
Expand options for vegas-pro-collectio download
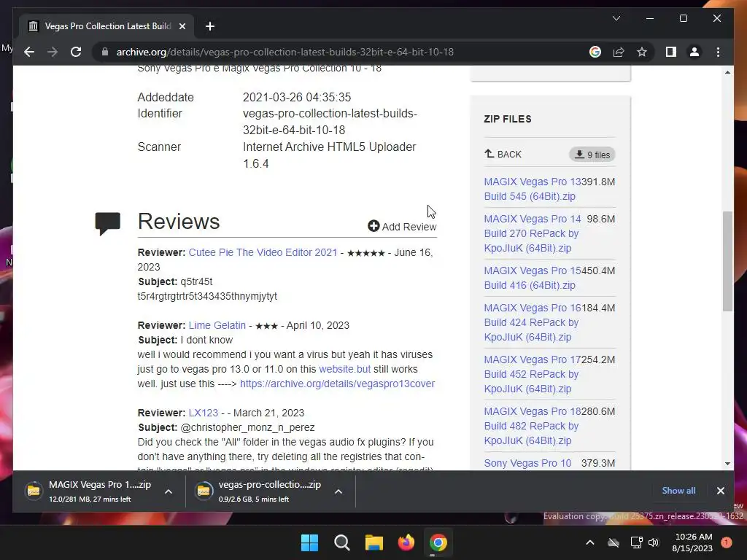(338, 491)
